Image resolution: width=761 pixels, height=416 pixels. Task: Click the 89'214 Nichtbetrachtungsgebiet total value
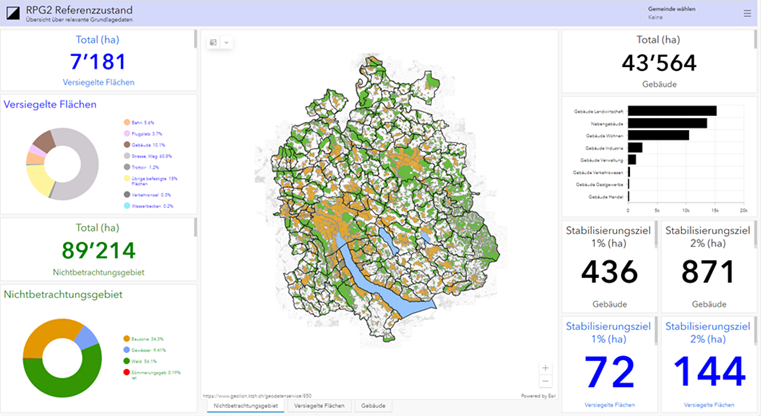tap(99, 250)
